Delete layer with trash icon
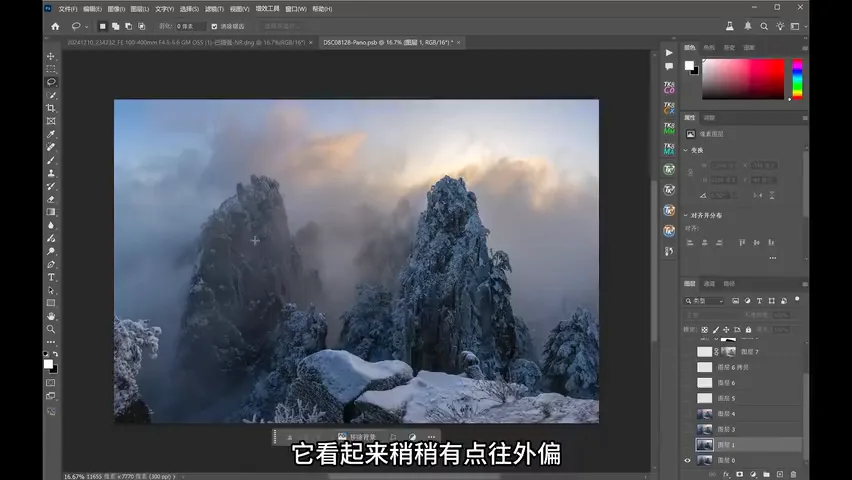Screen dimensions: 852x480 [x=793, y=475]
